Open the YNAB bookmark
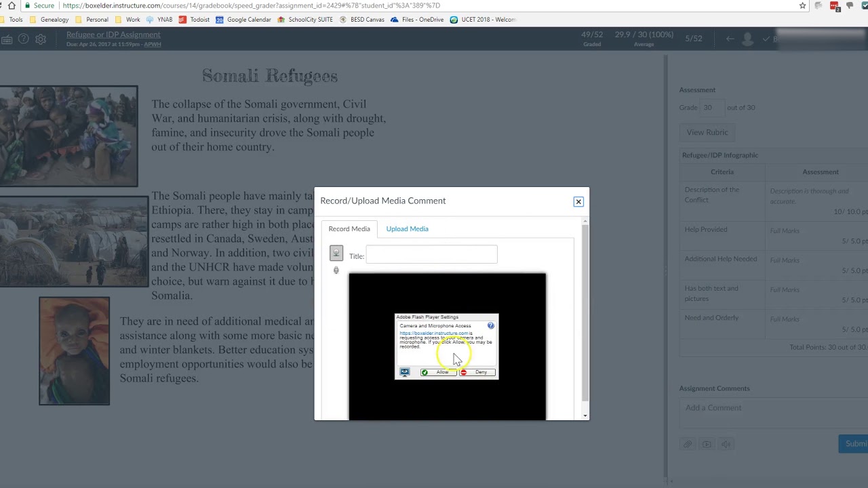 159,20
